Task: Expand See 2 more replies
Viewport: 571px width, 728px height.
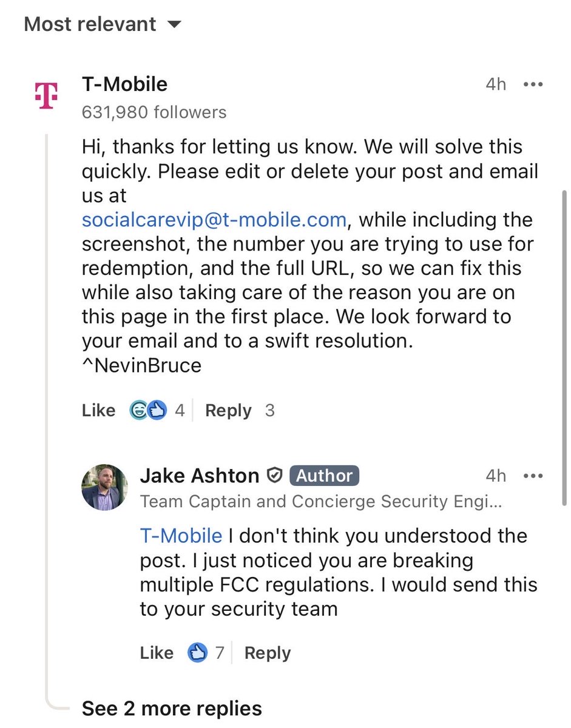Action: (172, 708)
